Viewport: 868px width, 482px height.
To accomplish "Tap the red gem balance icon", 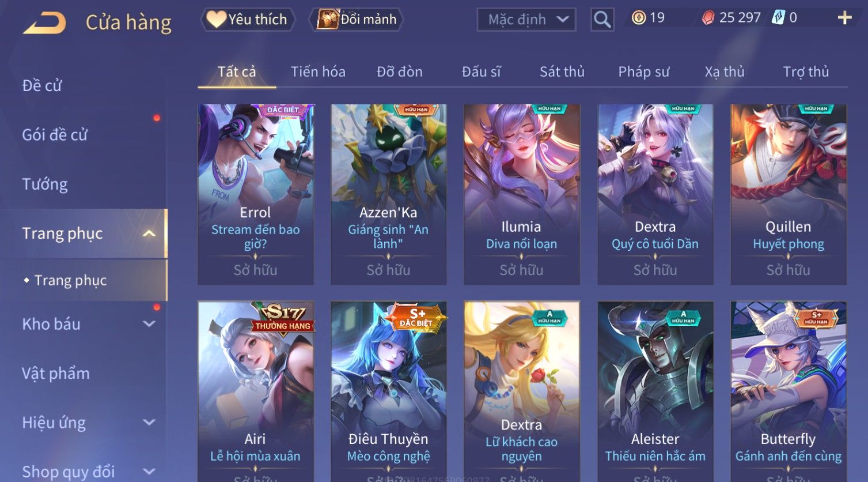I will coord(708,18).
